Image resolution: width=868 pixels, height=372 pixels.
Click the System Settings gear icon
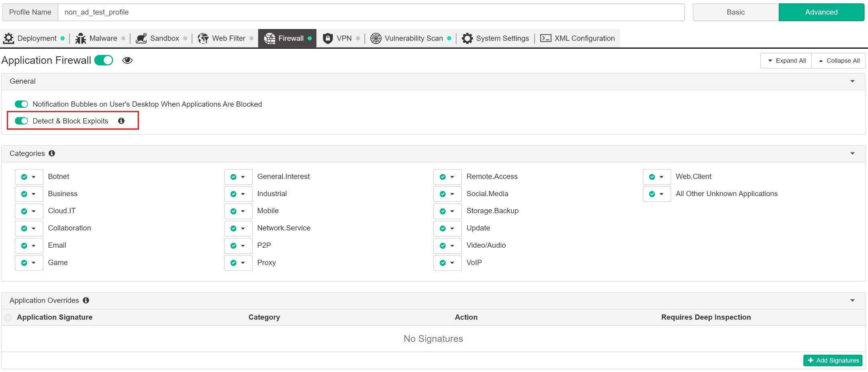point(467,38)
